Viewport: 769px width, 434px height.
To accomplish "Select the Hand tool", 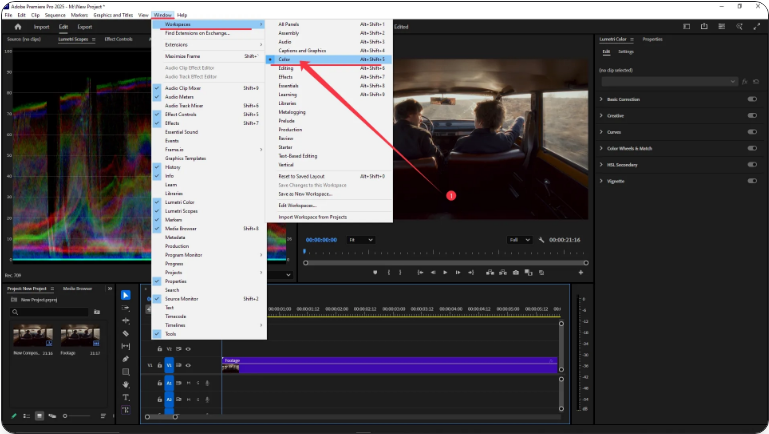I will pyautogui.click(x=126, y=384).
